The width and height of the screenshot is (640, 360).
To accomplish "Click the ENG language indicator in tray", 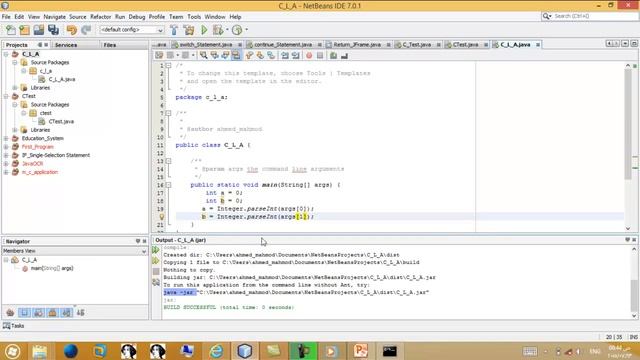I will pyautogui.click(x=595, y=351).
